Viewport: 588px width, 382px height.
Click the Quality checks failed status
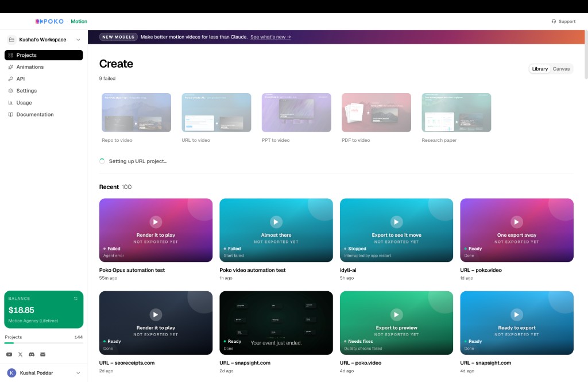363,349
